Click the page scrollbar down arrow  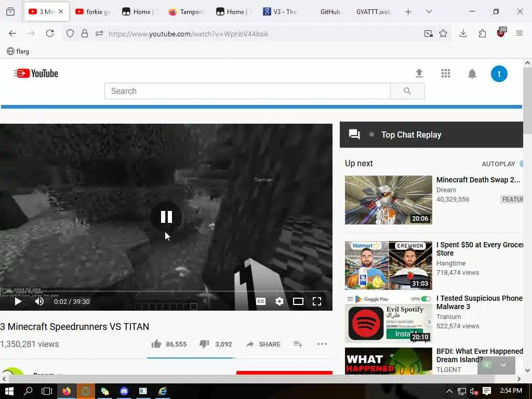(527, 370)
